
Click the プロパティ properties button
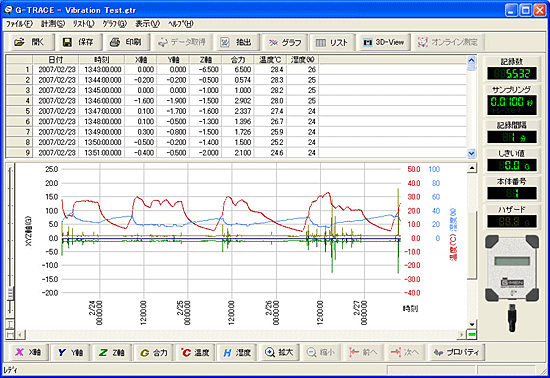[x=457, y=352]
